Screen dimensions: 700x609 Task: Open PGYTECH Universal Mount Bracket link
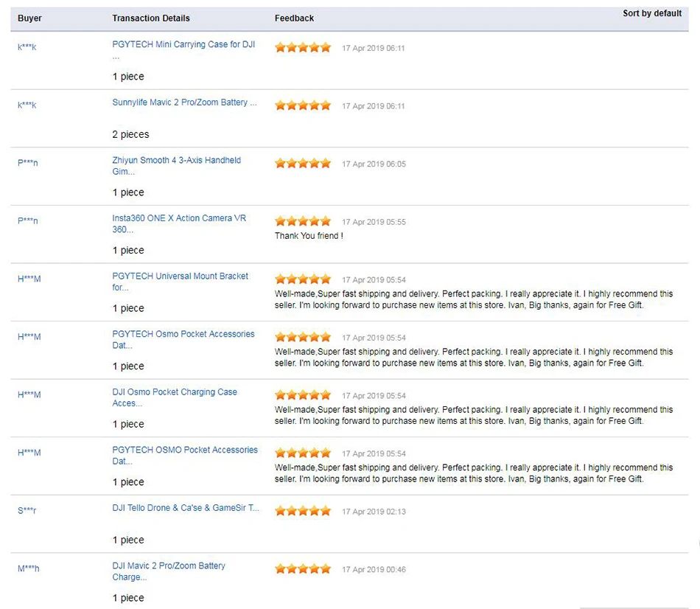pos(180,282)
